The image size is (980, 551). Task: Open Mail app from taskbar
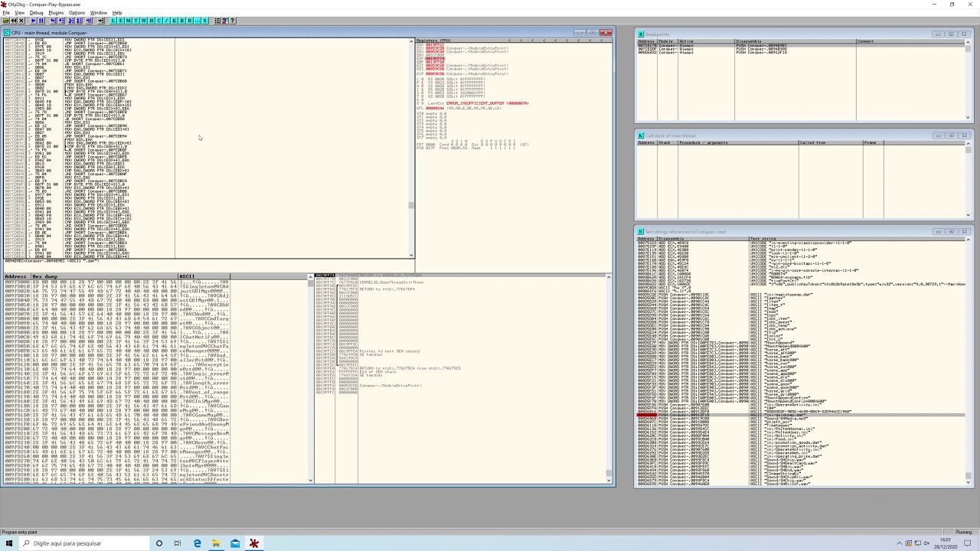coord(235,543)
